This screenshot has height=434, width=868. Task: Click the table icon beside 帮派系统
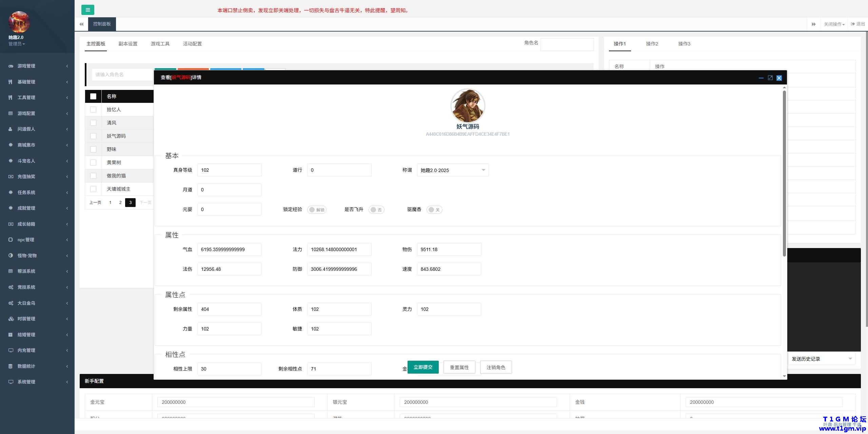tap(11, 271)
